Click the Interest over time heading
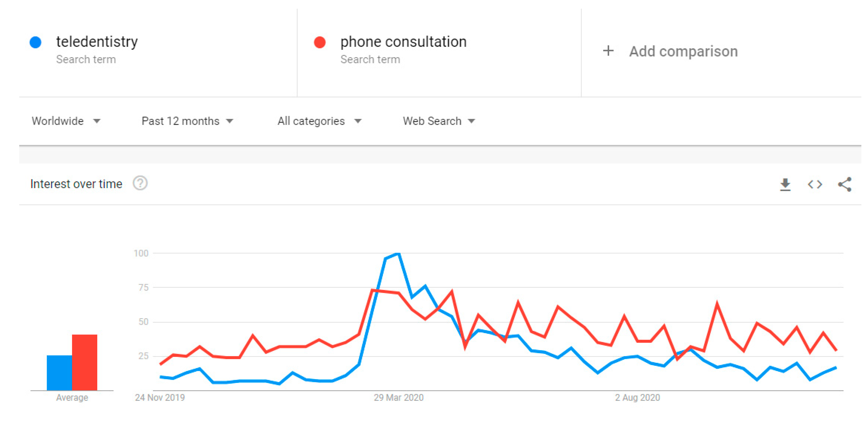 tap(76, 184)
